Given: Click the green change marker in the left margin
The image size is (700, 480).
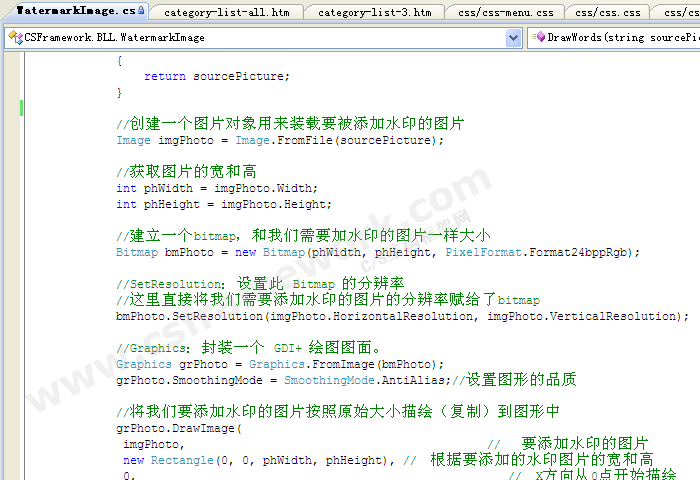Looking at the screenshot, I should pos(21,108).
